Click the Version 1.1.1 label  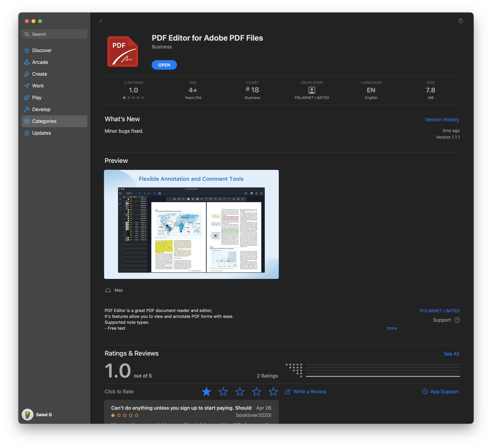click(x=448, y=137)
